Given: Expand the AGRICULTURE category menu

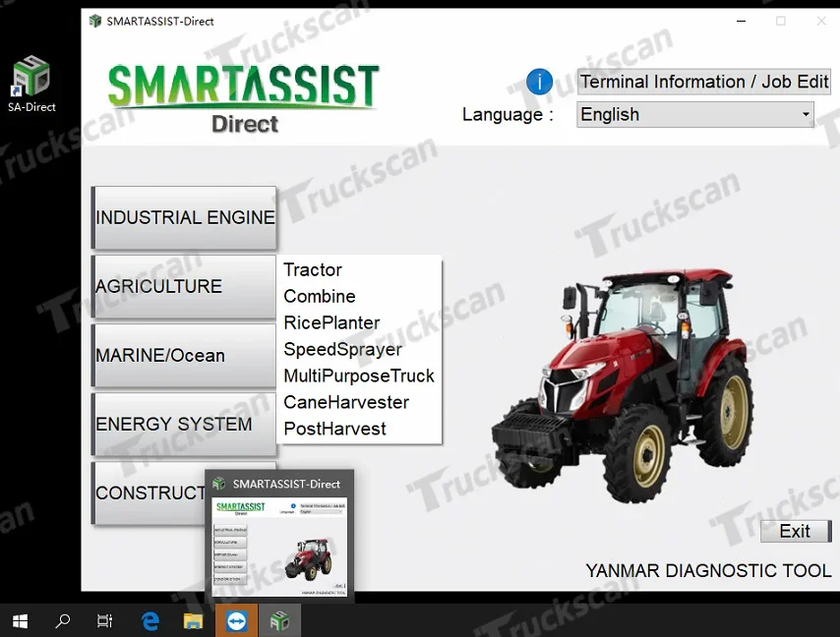Looking at the screenshot, I should (183, 286).
